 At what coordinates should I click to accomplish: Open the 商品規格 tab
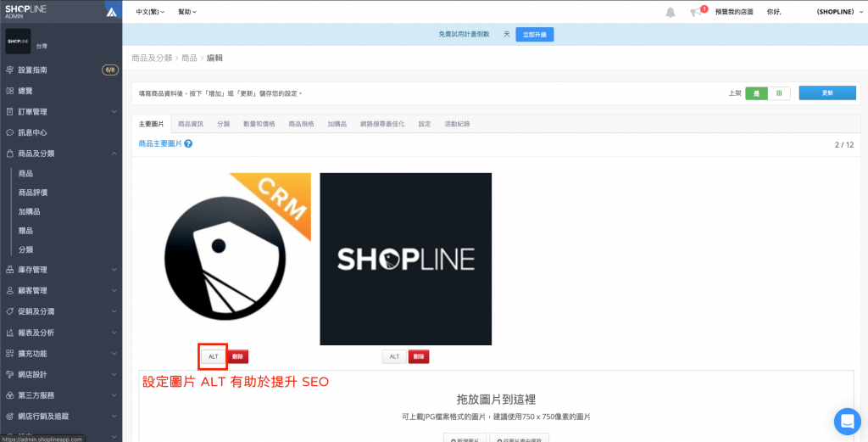point(301,124)
